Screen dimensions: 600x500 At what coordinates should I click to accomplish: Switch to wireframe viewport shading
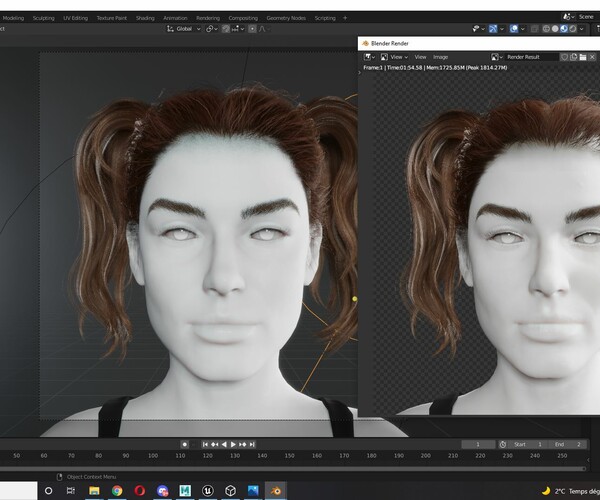(546, 29)
